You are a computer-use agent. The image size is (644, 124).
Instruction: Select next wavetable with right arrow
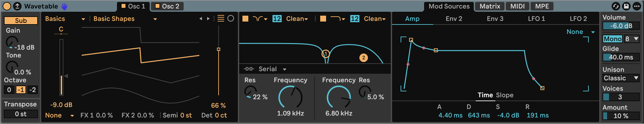[x=208, y=19]
